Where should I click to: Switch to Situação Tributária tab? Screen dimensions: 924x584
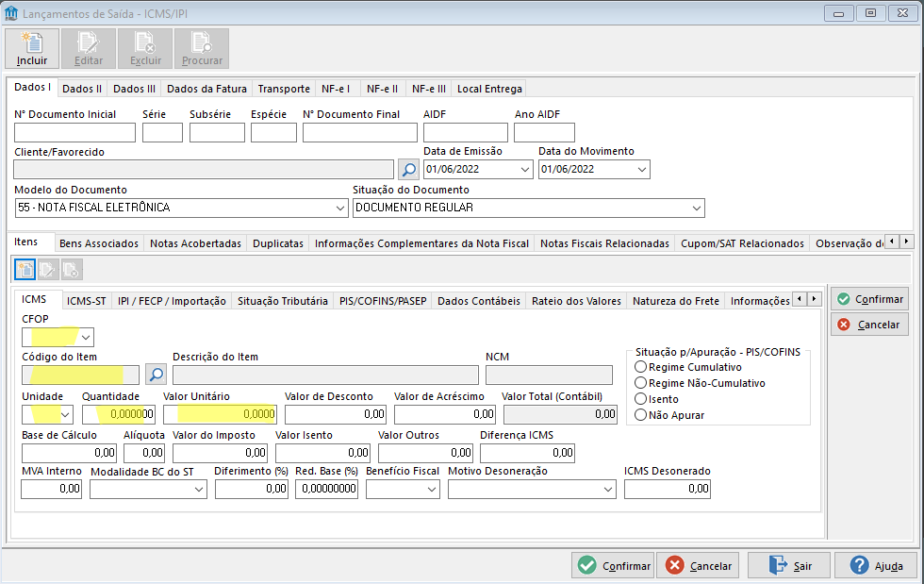[282, 301]
